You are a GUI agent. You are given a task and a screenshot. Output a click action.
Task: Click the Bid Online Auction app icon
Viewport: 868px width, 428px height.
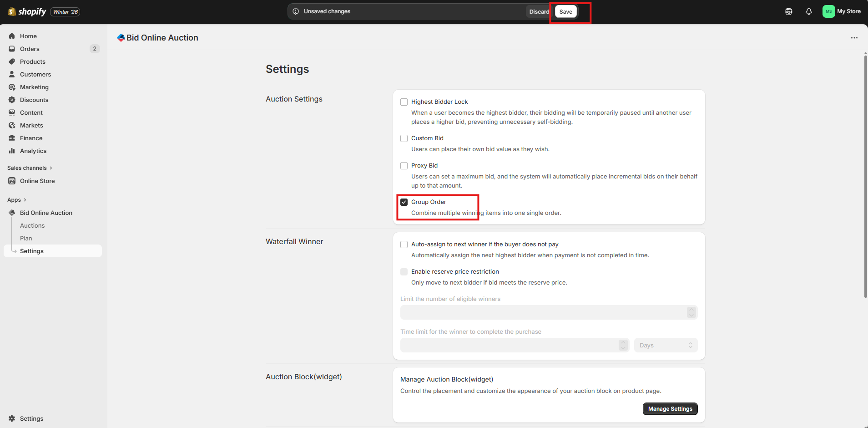[x=121, y=38]
